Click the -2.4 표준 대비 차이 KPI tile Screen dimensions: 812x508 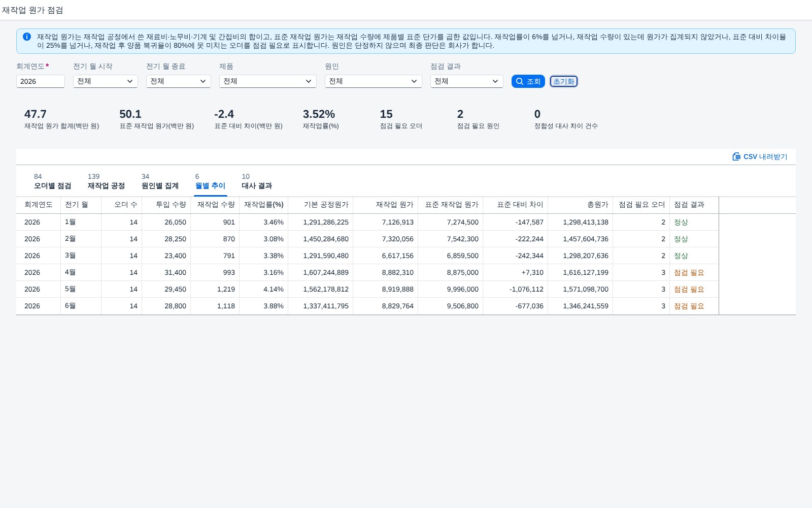(248, 119)
